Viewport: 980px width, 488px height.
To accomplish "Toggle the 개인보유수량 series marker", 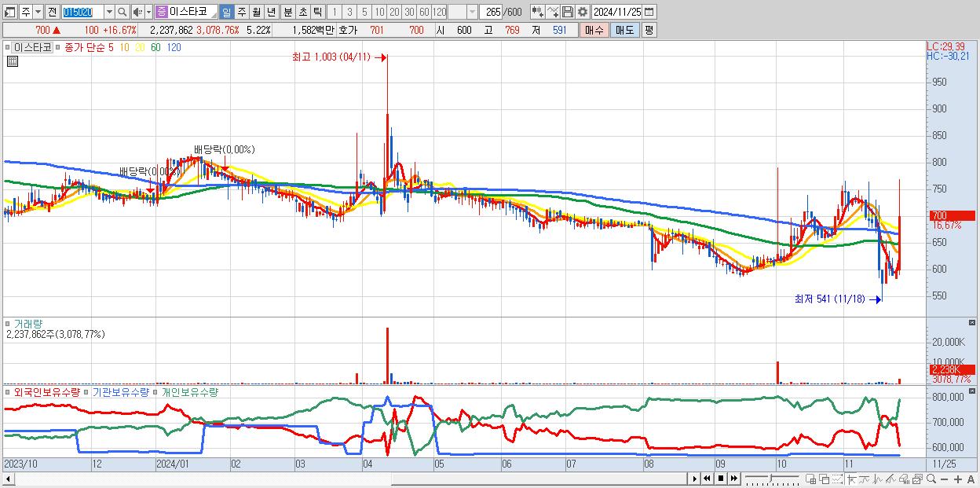I will point(156,391).
